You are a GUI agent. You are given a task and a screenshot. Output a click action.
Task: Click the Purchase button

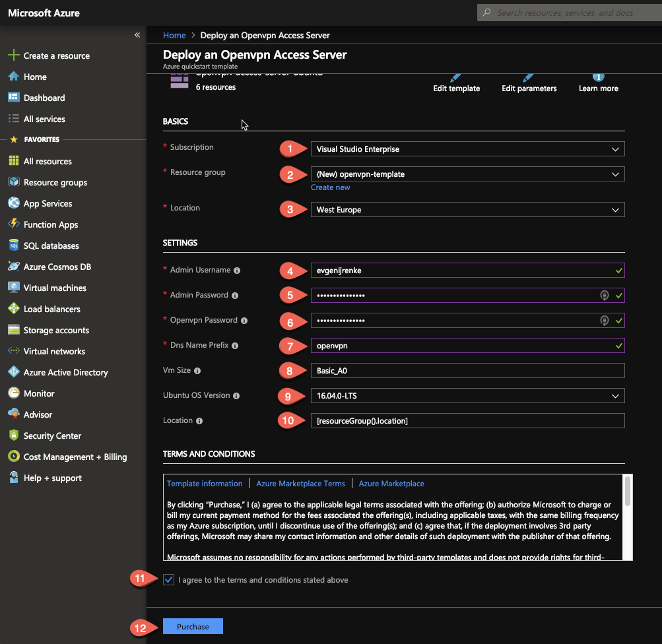(x=192, y=626)
